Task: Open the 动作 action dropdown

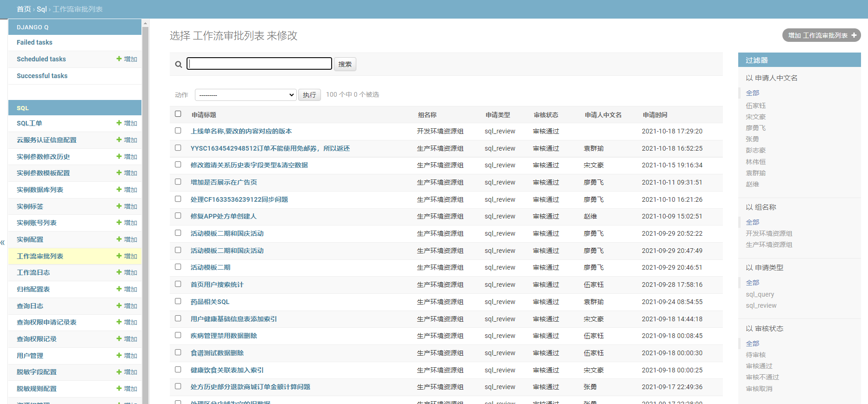Action: [246, 95]
